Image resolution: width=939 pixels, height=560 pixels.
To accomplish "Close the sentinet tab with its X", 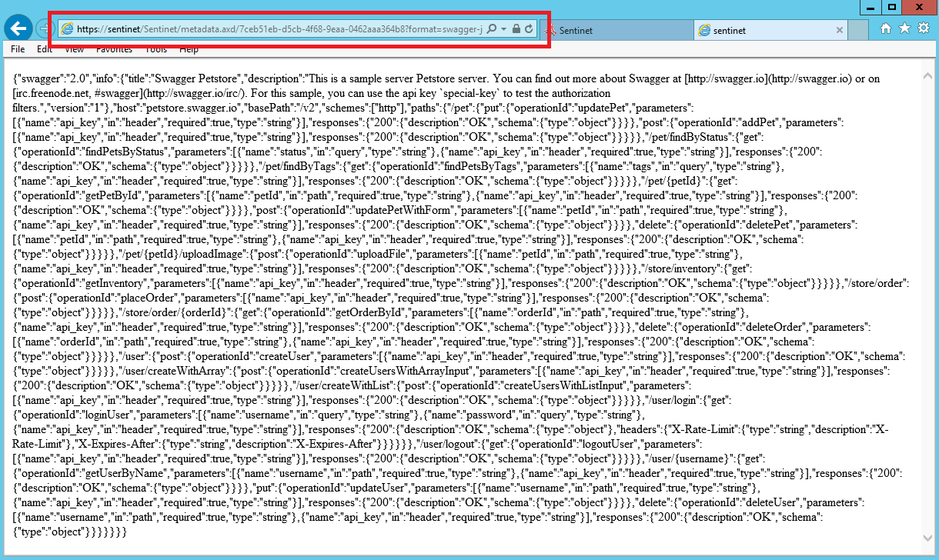I will click(840, 30).
